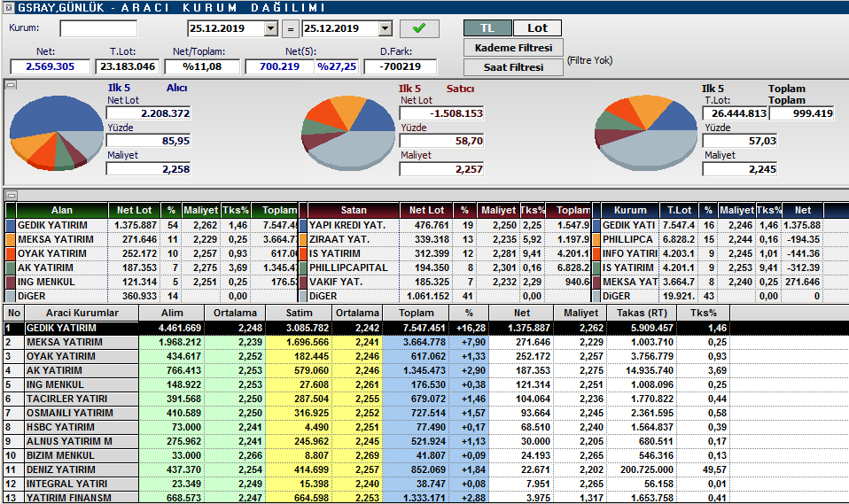
Task: Click the green checkmark confirm button
Action: 419,28
